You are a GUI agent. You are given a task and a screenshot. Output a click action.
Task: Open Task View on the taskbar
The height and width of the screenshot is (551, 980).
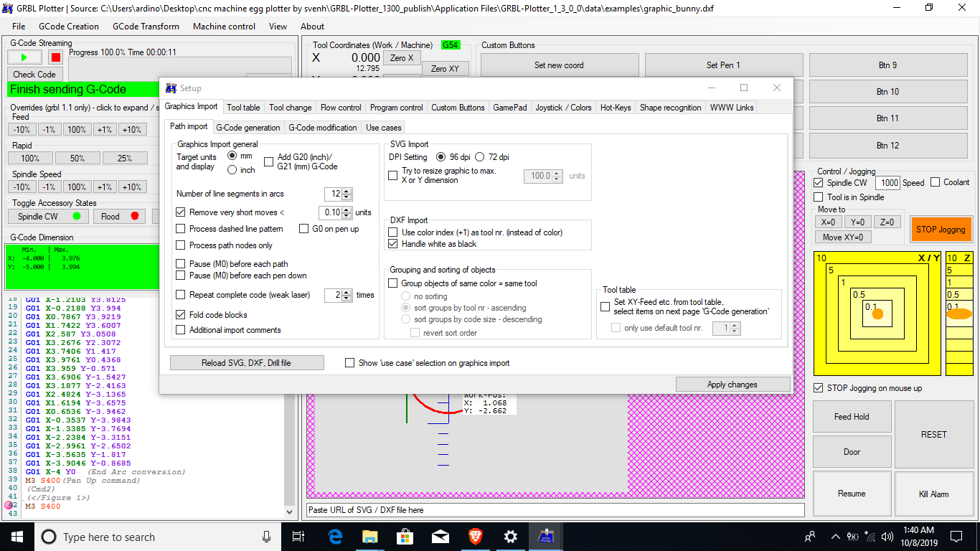pyautogui.click(x=299, y=537)
